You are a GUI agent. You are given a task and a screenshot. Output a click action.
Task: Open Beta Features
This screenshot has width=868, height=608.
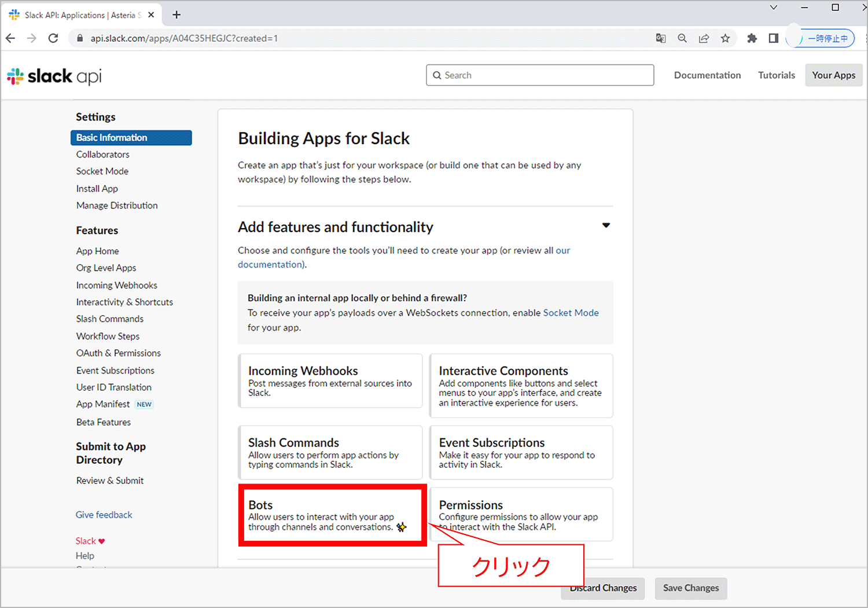pos(104,422)
